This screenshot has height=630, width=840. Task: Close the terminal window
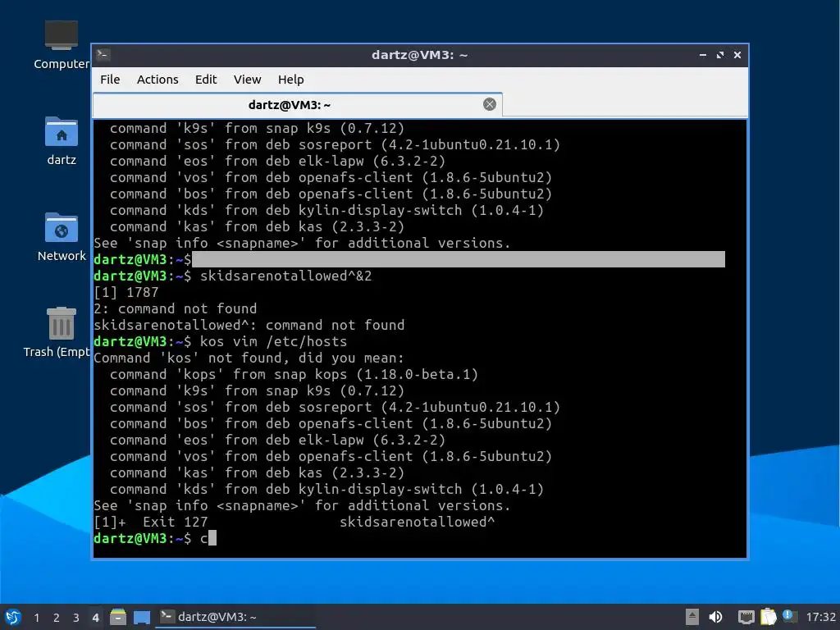[737, 55]
